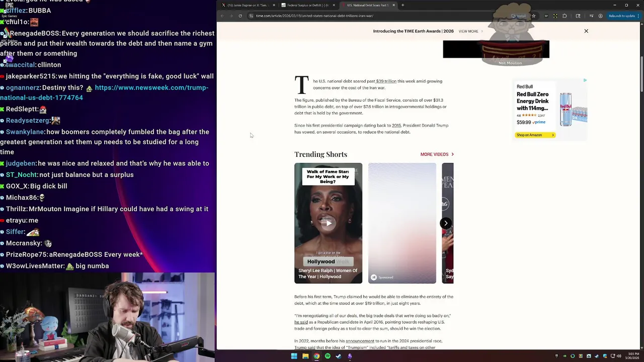
Task: Open Chrome from the taskbar
Action: point(316,356)
